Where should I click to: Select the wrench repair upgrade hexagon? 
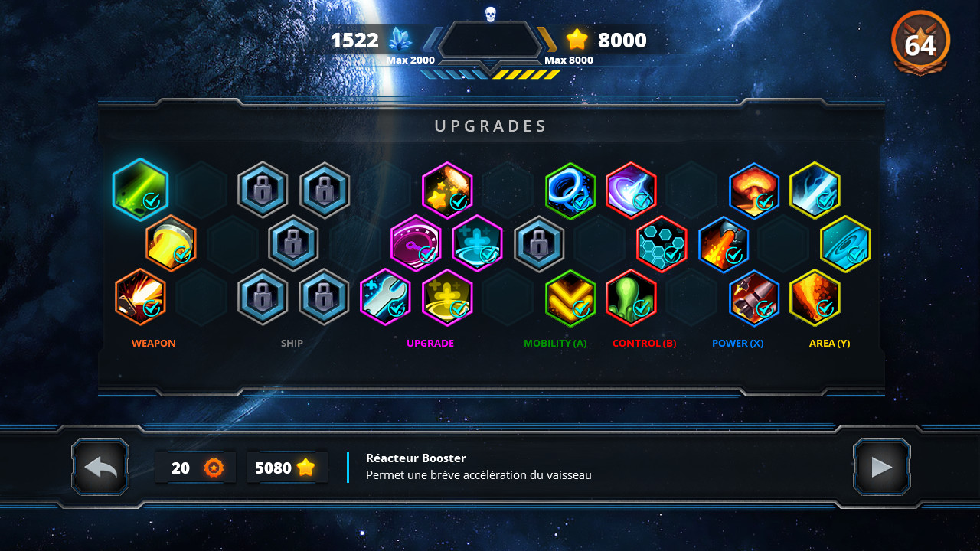tap(385, 298)
